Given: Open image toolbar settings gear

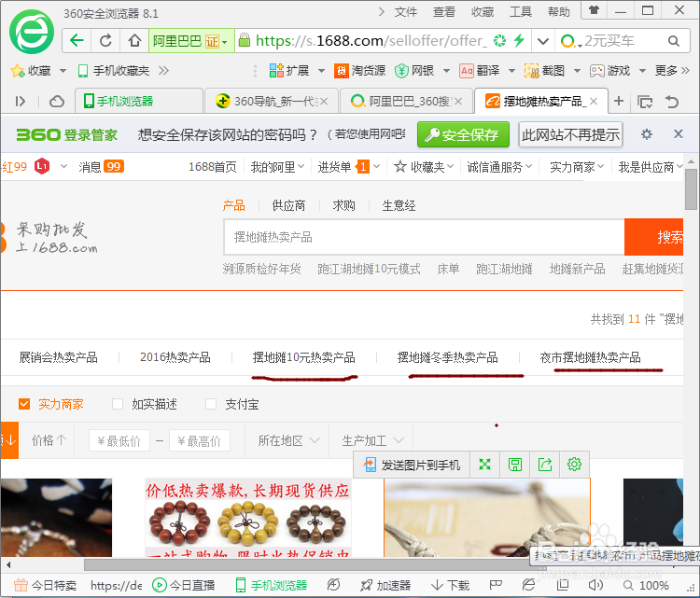Looking at the screenshot, I should point(574,465).
